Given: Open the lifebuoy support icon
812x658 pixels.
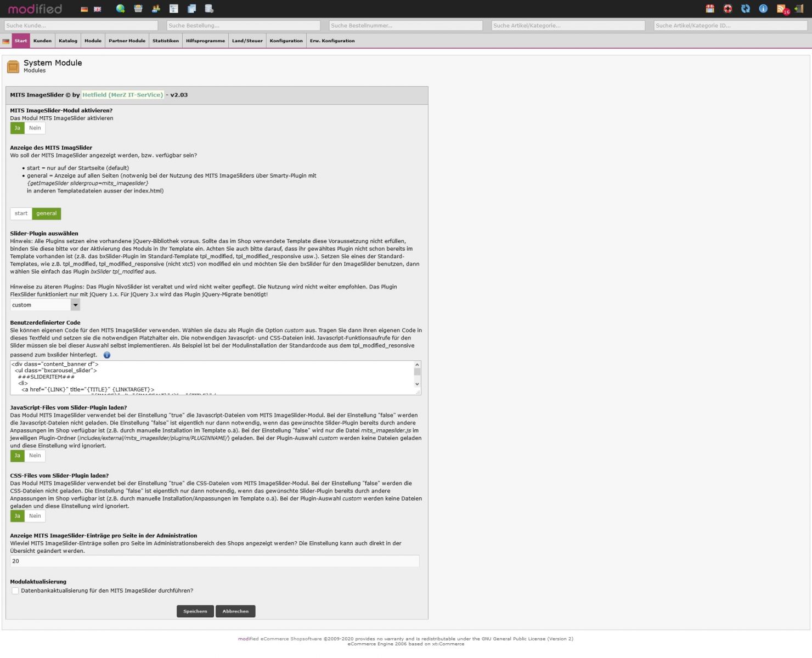Looking at the screenshot, I should (728, 9).
